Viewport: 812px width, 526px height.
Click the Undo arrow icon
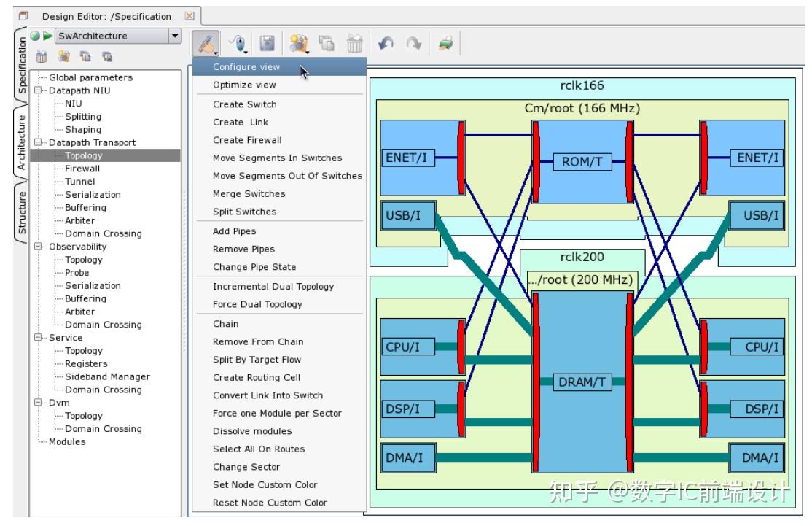click(386, 43)
